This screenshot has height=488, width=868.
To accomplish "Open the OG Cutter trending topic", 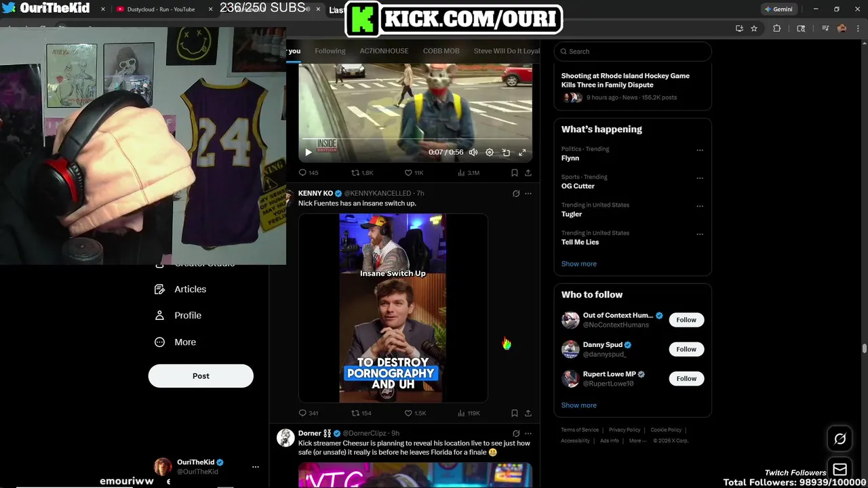I will tap(578, 186).
